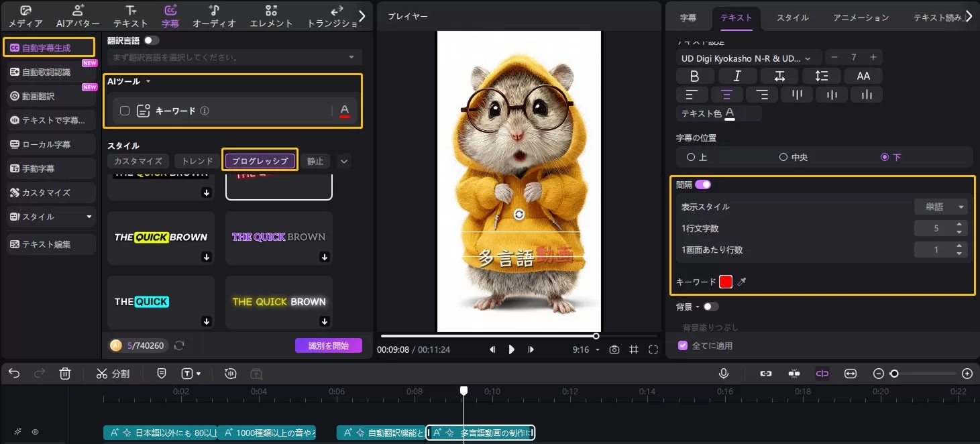Enable the キーワード checkbox

tap(125, 111)
